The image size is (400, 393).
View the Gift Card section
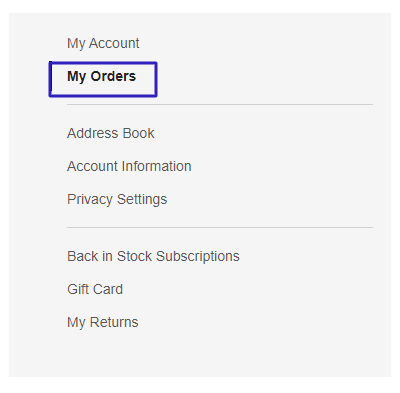pos(95,289)
